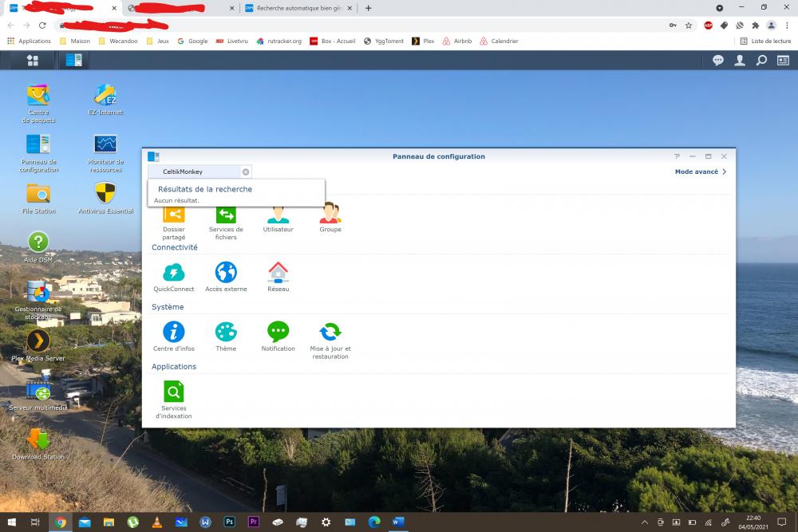The height and width of the screenshot is (532, 798).
Task: Click the DSM notifications speech-bubble icon
Action: point(718,61)
